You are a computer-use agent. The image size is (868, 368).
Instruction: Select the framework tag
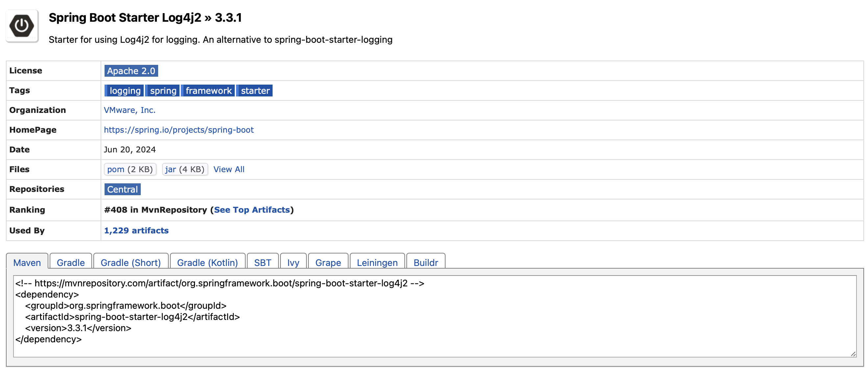tap(208, 91)
